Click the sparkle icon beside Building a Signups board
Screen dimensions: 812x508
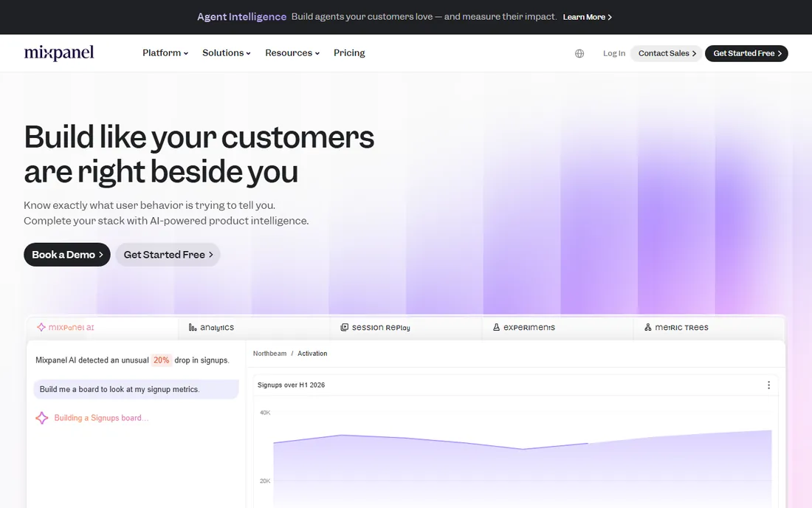[42, 418]
